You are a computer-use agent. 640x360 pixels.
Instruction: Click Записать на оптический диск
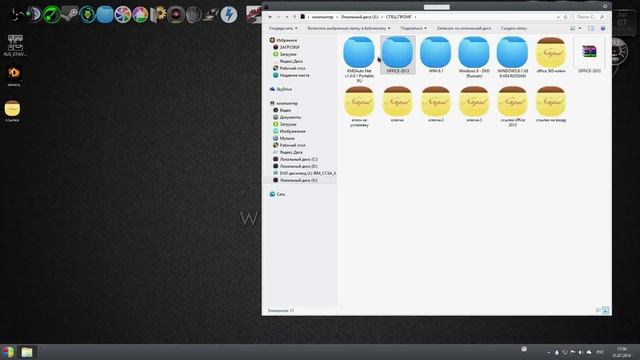[x=464, y=28]
